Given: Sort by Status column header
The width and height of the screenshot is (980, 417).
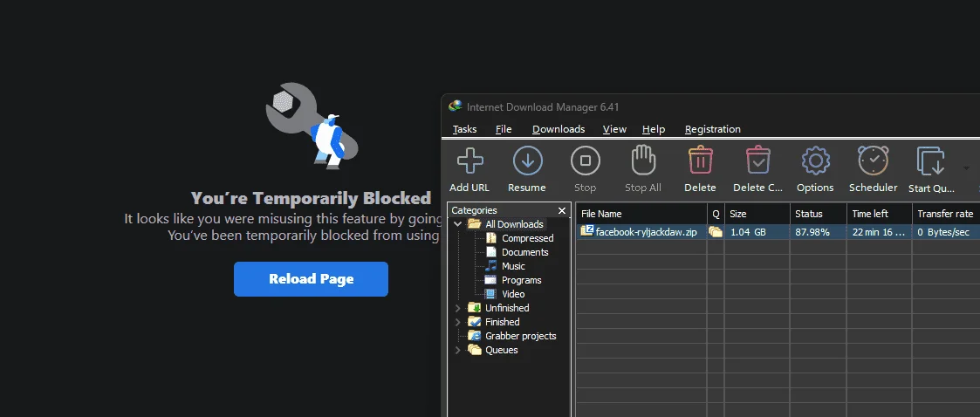Looking at the screenshot, I should pyautogui.click(x=819, y=214).
